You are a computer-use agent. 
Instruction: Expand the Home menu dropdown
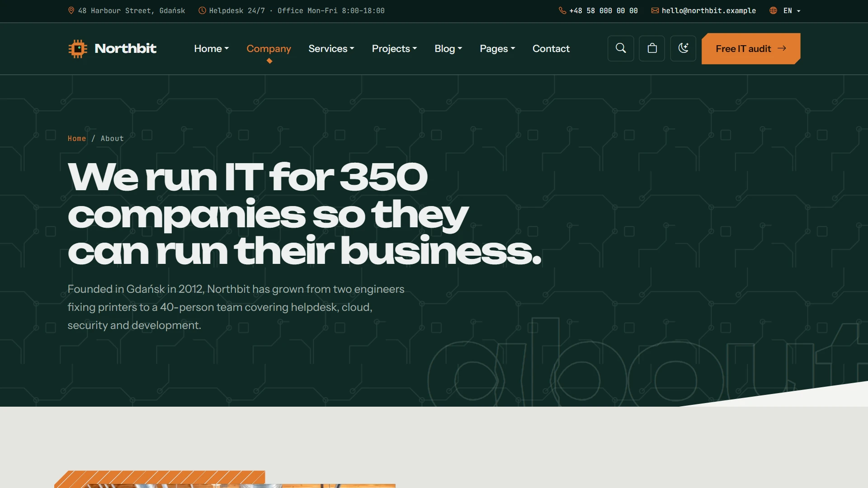tap(212, 48)
